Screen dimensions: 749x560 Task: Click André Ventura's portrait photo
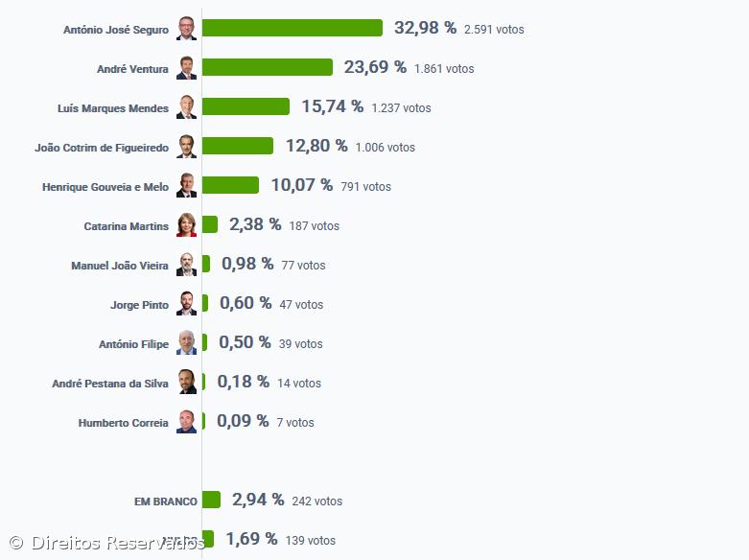pos(186,68)
